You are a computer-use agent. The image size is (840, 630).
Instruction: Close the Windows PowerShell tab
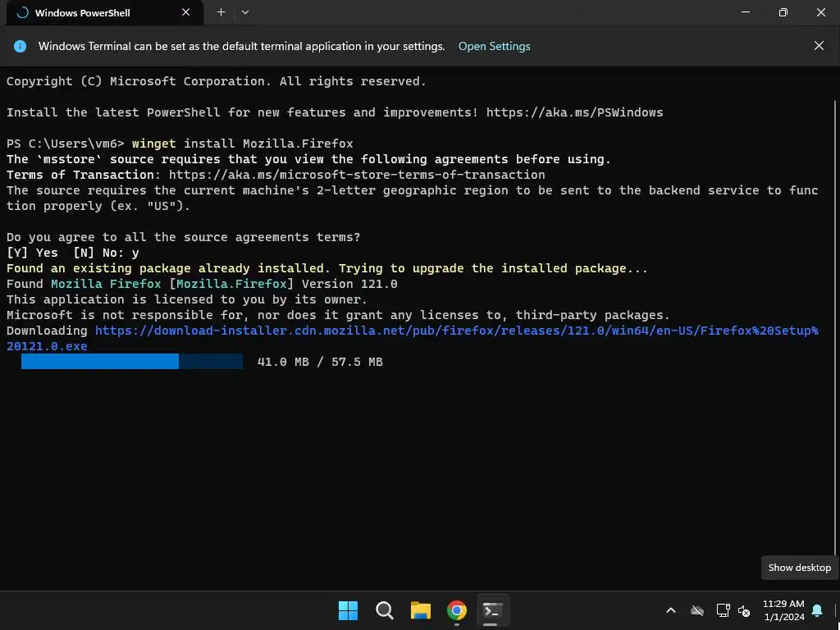pyautogui.click(x=186, y=12)
